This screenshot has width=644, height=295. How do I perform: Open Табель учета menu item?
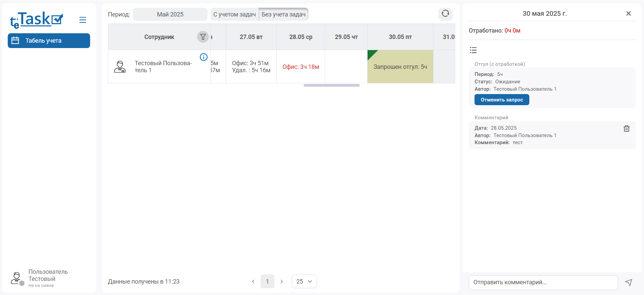(49, 41)
